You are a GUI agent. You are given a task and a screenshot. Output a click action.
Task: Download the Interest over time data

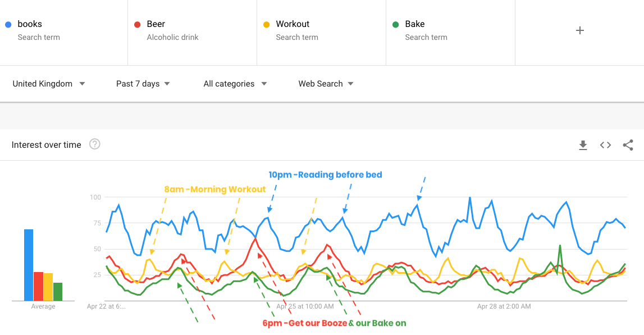583,145
